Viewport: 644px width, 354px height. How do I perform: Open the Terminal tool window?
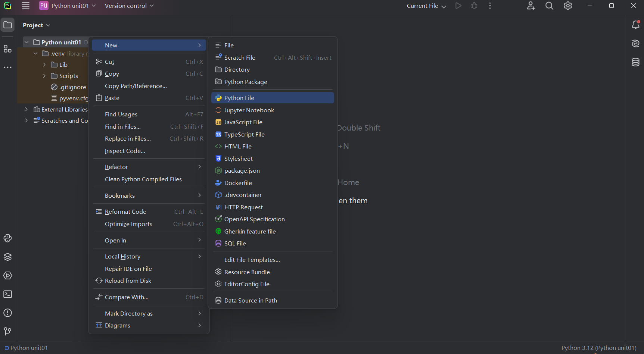(7, 294)
